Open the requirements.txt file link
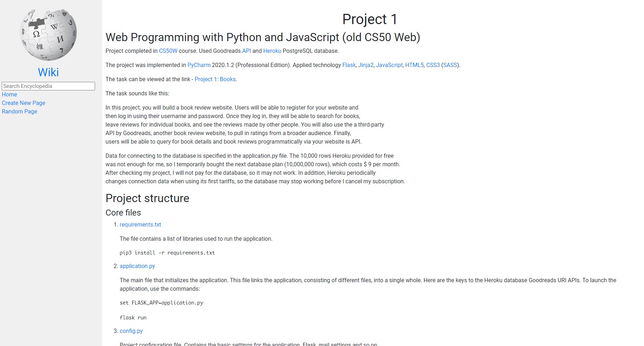 click(x=140, y=225)
